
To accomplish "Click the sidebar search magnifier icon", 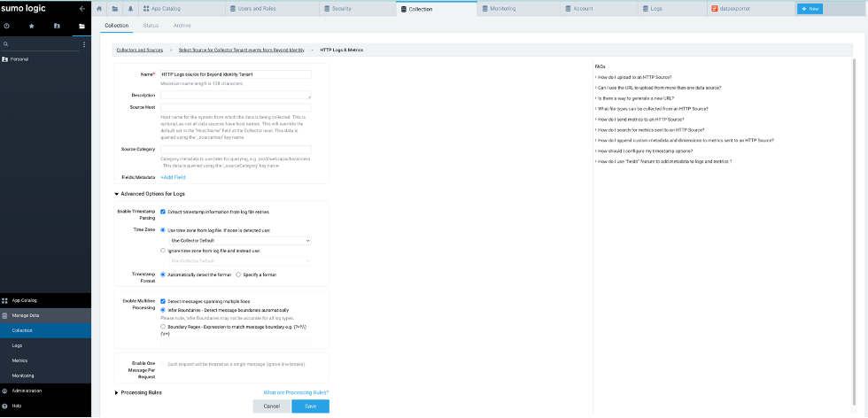I will tap(6, 43).
